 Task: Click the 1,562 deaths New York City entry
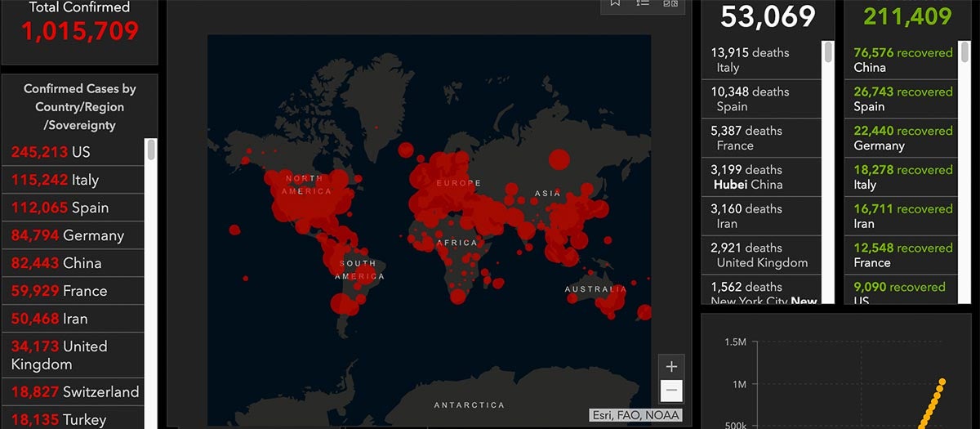(761, 291)
